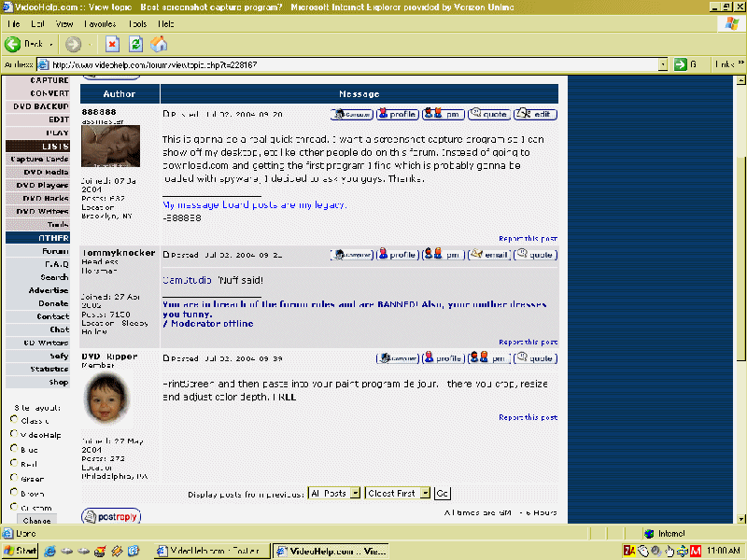
Task: View computer details in 888888's post
Action: point(352,114)
